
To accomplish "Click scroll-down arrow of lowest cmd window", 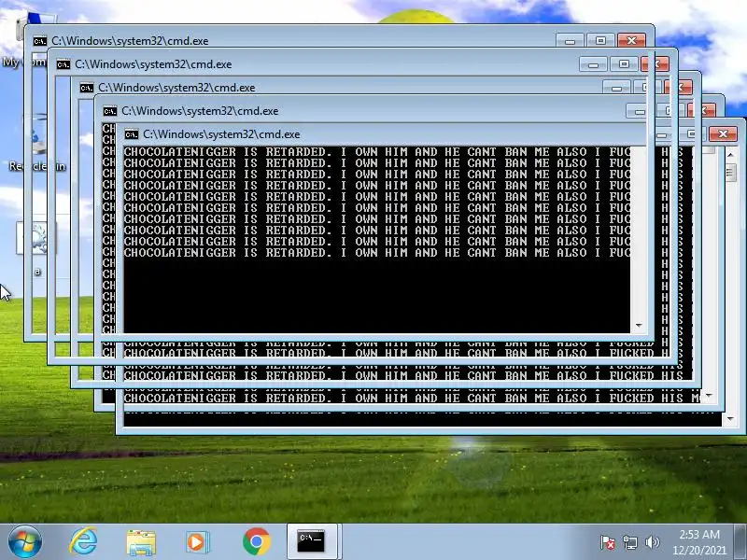I will (730, 419).
